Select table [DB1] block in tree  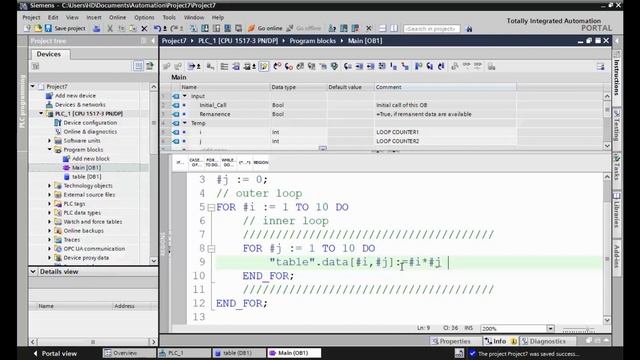(87, 176)
